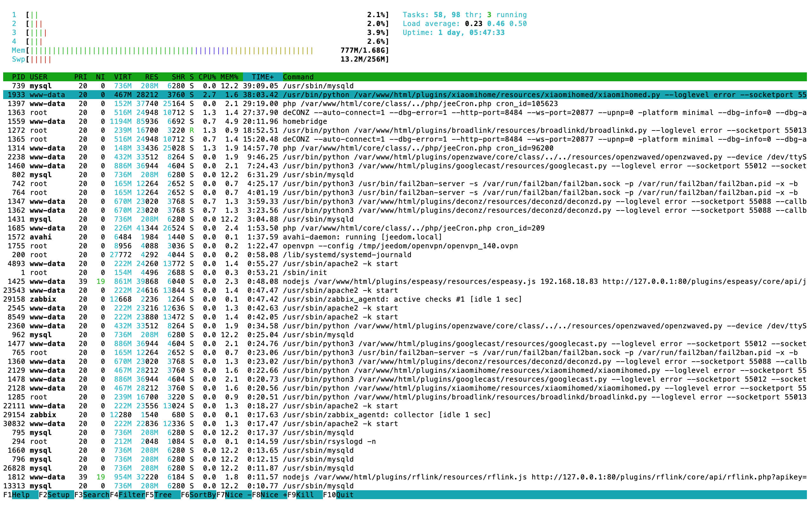Click the F10 Quit button
Screen dimensions: 812x508
point(338,495)
